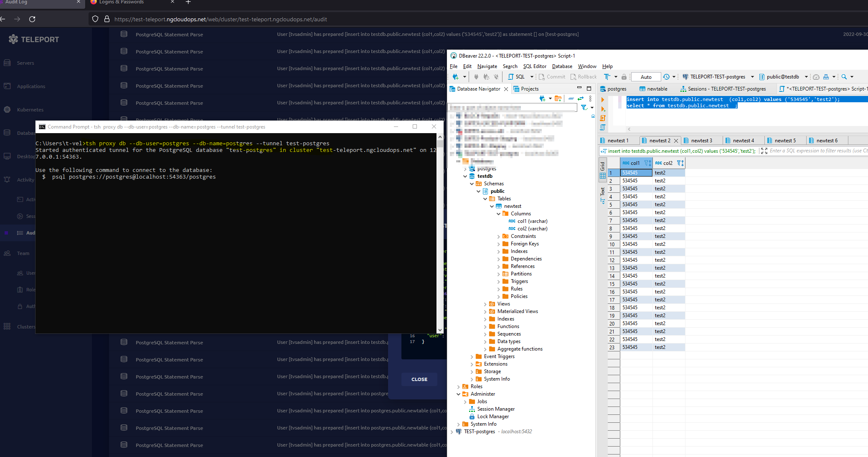Click the Commit button in DBeaver toolbar
The height and width of the screenshot is (457, 868).
pos(552,77)
